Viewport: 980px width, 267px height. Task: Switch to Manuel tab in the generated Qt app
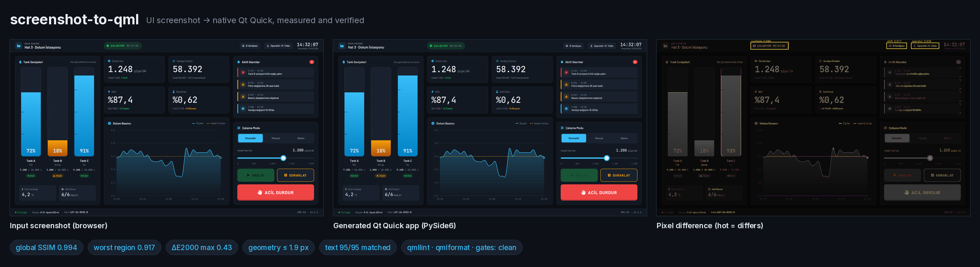pos(599,138)
